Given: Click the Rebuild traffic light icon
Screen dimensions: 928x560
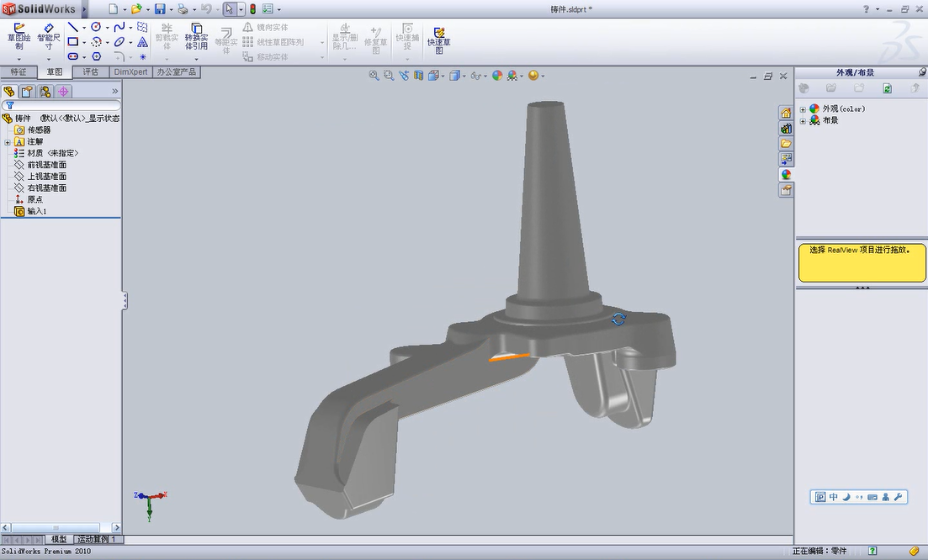Looking at the screenshot, I should (x=252, y=9).
